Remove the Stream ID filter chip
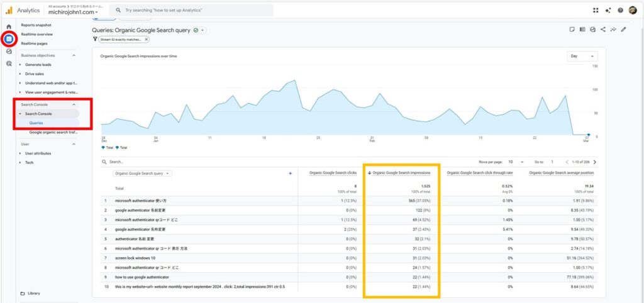 coord(146,39)
